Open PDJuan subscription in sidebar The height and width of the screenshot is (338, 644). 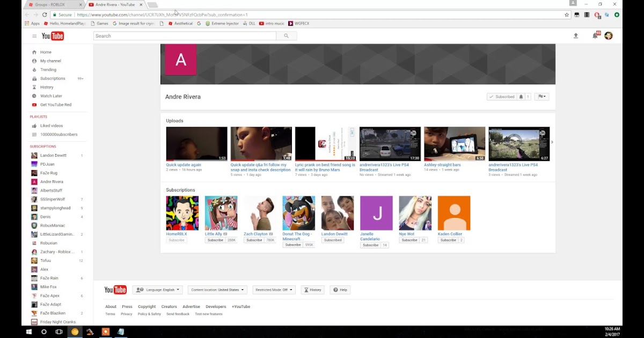(47, 164)
